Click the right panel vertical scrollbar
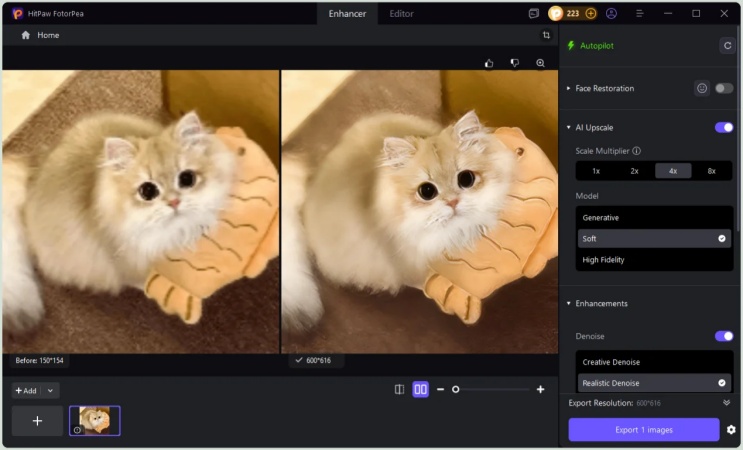The image size is (743, 450). tap(739, 128)
